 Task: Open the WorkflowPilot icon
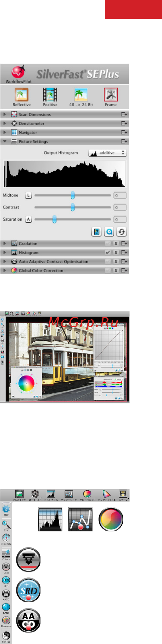click(x=18, y=72)
